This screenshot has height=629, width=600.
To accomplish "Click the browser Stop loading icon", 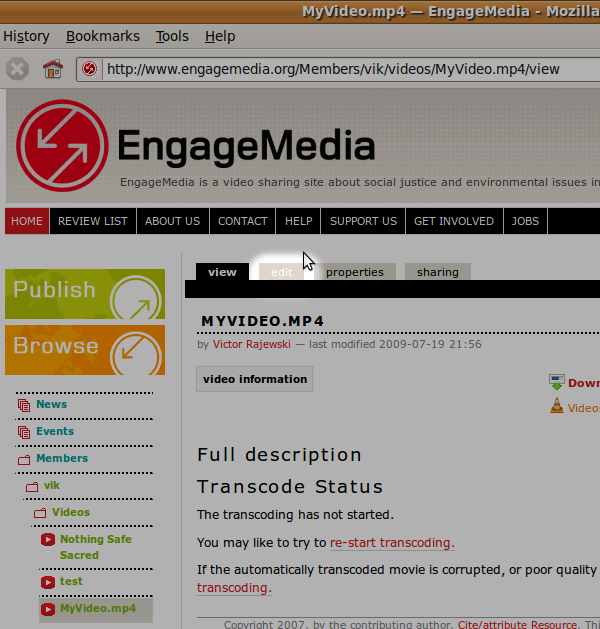I will point(17,69).
